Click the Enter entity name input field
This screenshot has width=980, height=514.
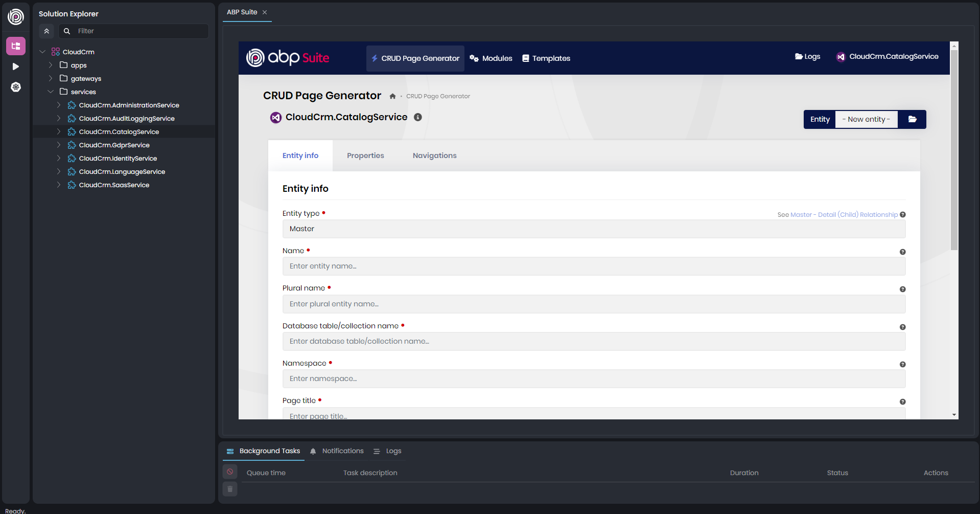click(x=593, y=266)
